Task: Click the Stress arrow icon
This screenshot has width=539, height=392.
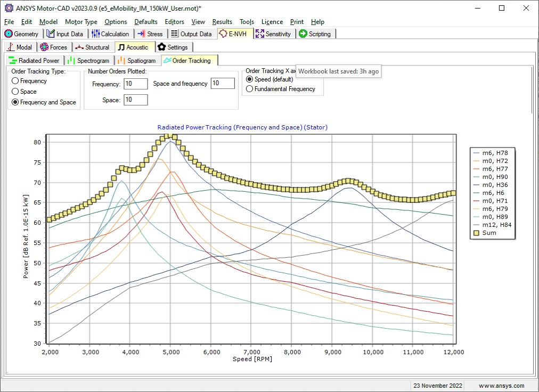Action: click(141, 34)
